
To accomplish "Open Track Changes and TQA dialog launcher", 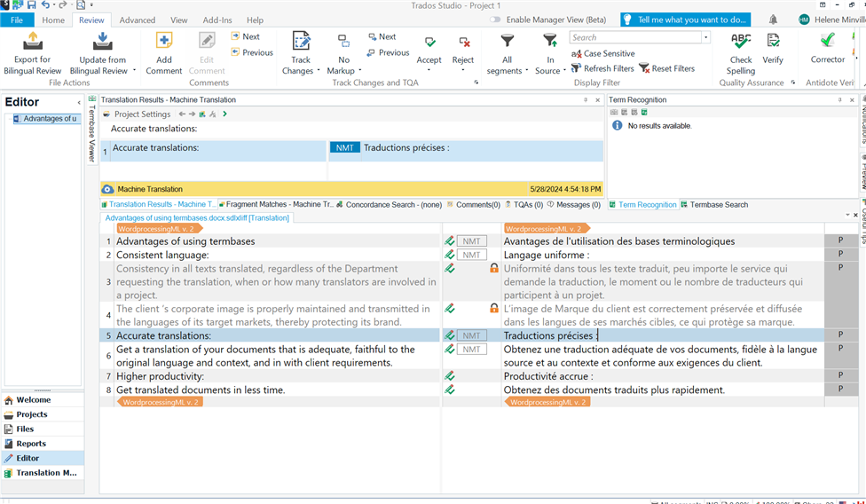I will point(476,83).
